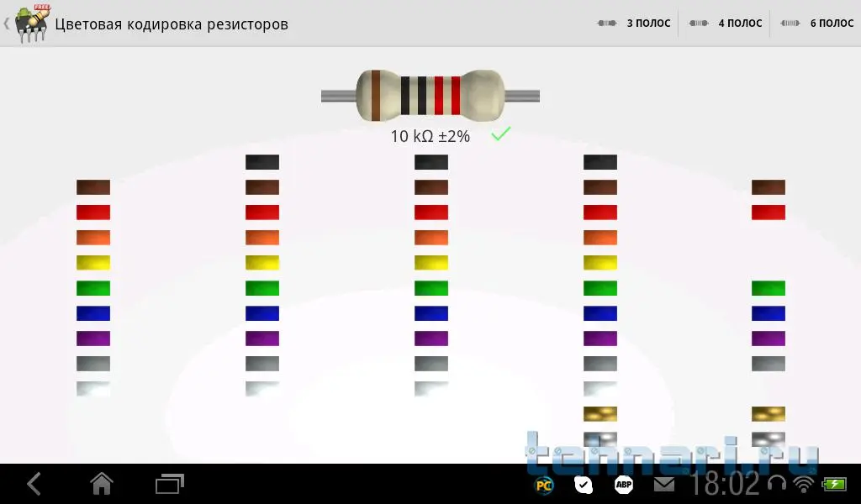Select orange in second band column
Image resolution: width=861 pixels, height=504 pixels.
click(262, 238)
